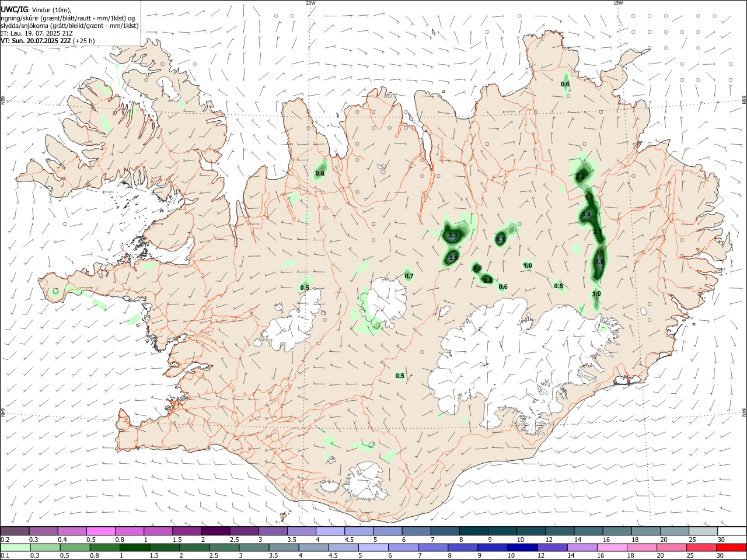Click the darkest purple 2 mm snow swatch
Viewport: 747px width, 560px height.
pos(215,531)
